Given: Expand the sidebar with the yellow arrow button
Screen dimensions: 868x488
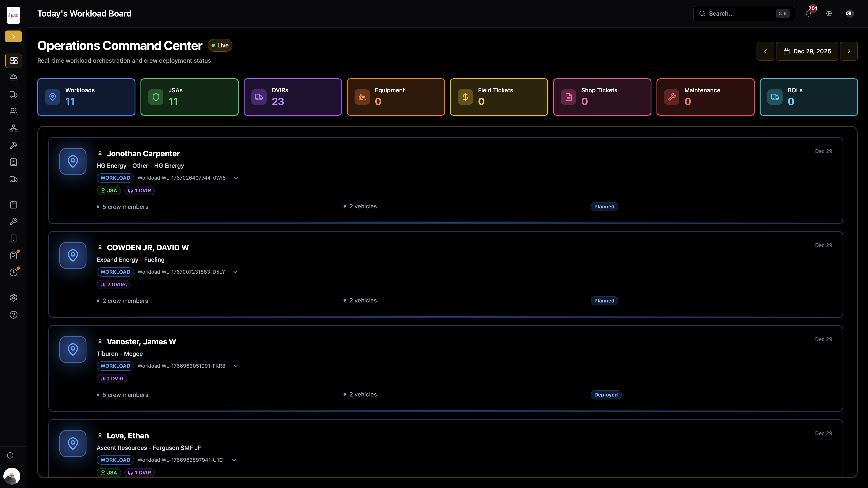Looking at the screenshot, I should point(14,36).
